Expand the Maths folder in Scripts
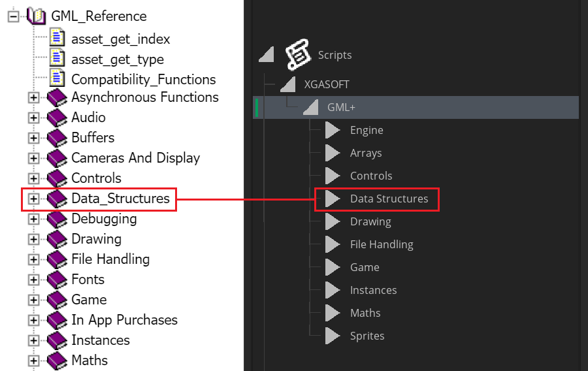Image resolution: width=588 pixels, height=371 pixels. [x=333, y=313]
